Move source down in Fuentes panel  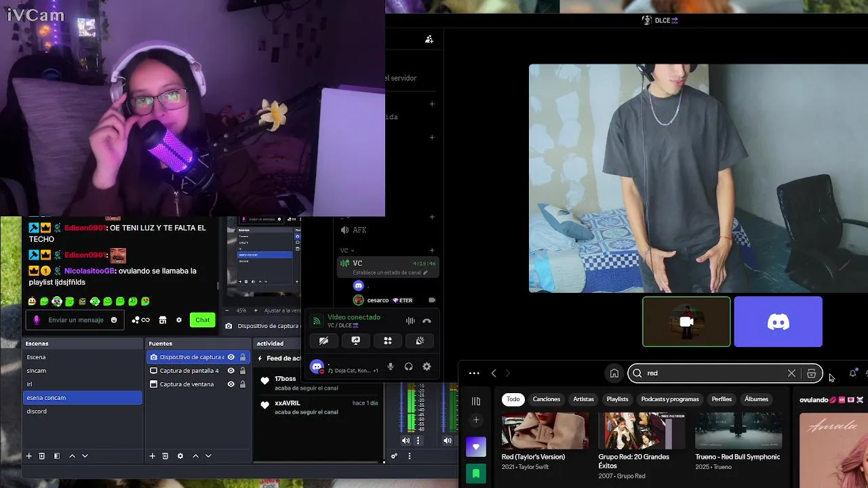(208, 456)
